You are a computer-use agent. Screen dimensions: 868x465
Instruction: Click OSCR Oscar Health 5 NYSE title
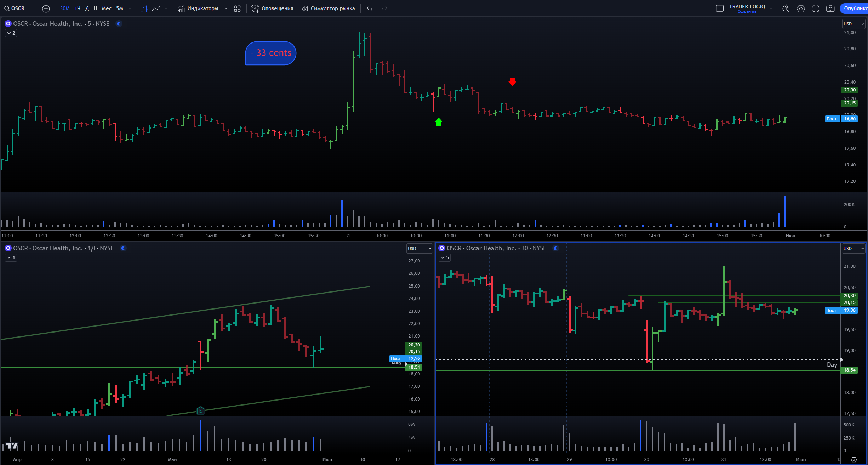[x=61, y=24]
